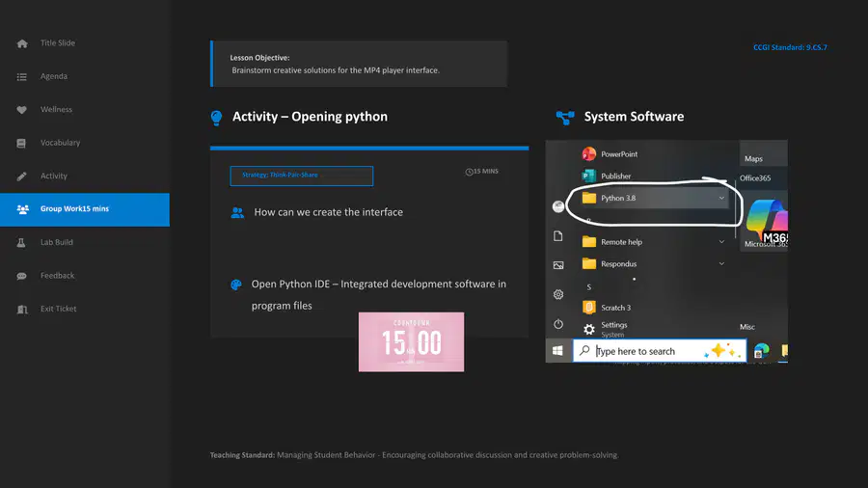Click the Lesson Objective text block
This screenshot has height=488, width=868.
point(359,64)
